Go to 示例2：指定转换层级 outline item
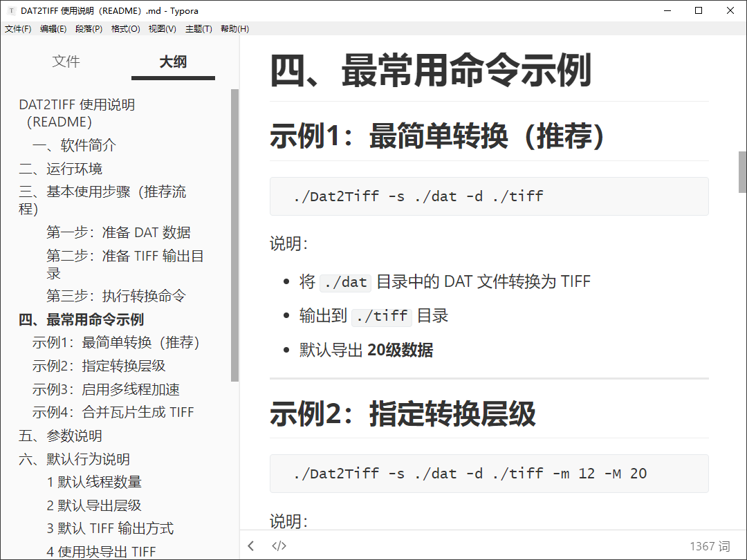Screen dimensions: 747x560 coord(99,366)
